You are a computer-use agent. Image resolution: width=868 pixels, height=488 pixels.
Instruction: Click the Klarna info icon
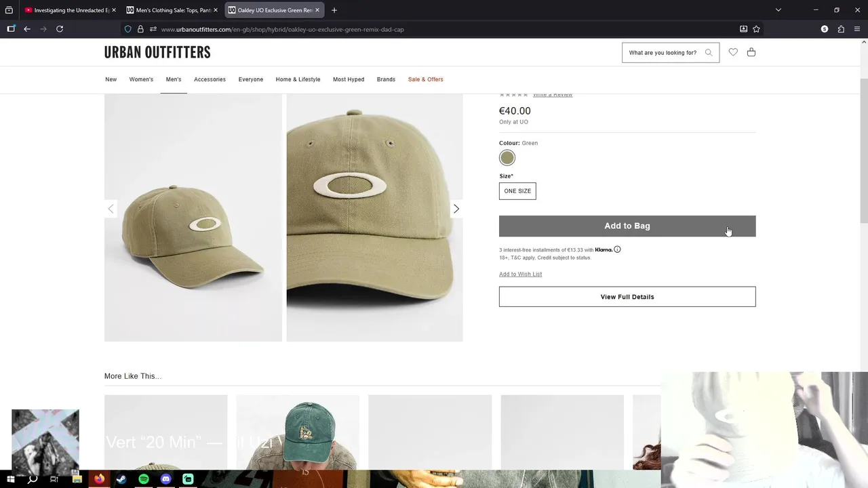tap(617, 249)
